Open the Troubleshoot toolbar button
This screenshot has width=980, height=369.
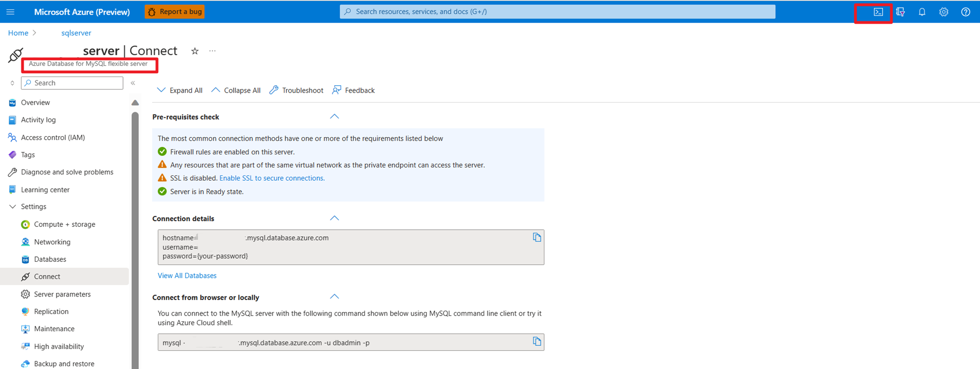pyautogui.click(x=296, y=90)
